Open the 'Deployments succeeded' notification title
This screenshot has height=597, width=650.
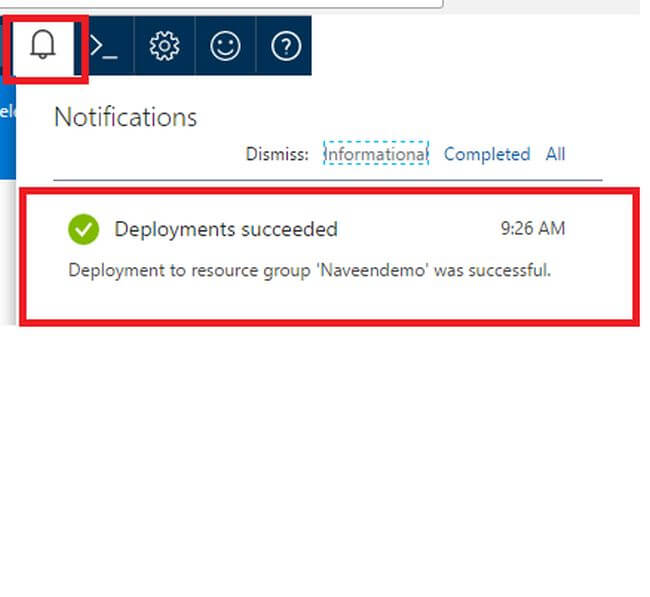[226, 229]
